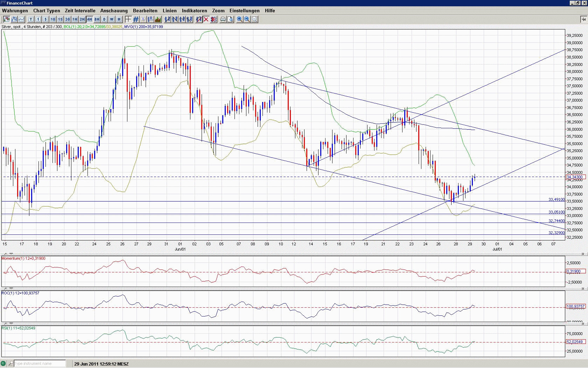588x368 pixels.
Task: Select the tick (T) time interval
Action: pos(31,19)
